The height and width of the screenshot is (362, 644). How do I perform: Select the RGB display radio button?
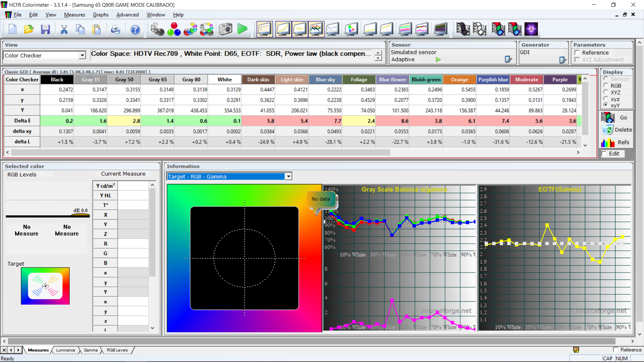[x=606, y=85]
